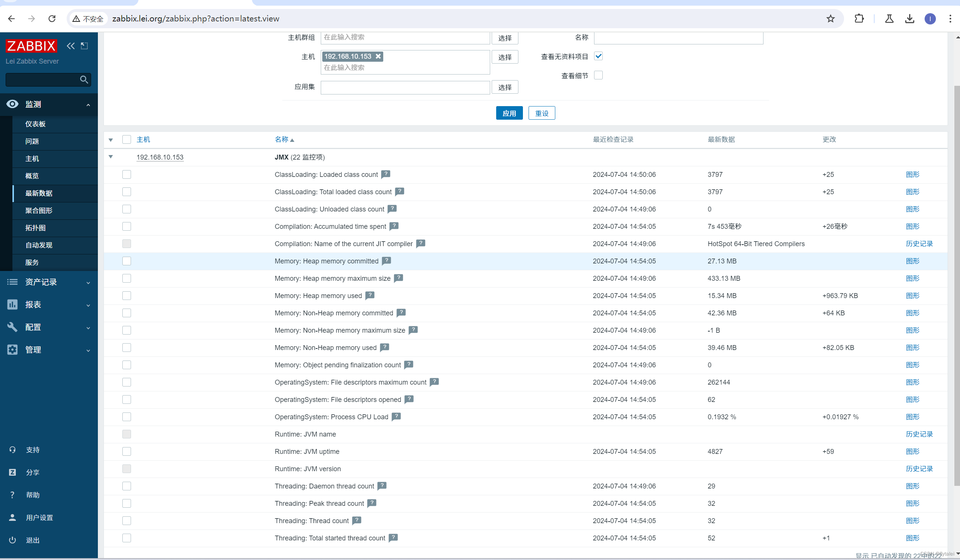The image size is (960, 560).
Task: Open 自动发现 in sidebar
Action: coord(55,245)
